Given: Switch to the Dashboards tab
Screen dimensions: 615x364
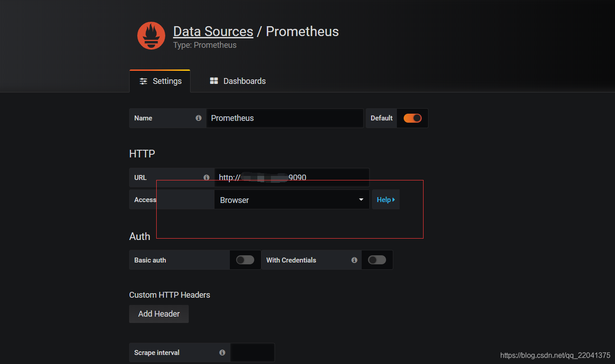Looking at the screenshot, I should coord(238,81).
